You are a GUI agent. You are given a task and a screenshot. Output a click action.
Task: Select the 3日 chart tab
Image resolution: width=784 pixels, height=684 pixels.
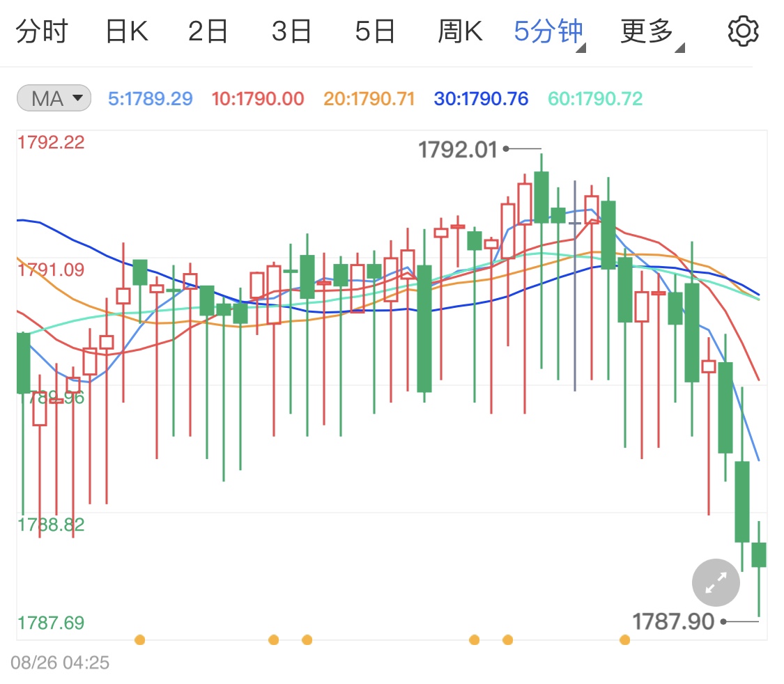291,31
